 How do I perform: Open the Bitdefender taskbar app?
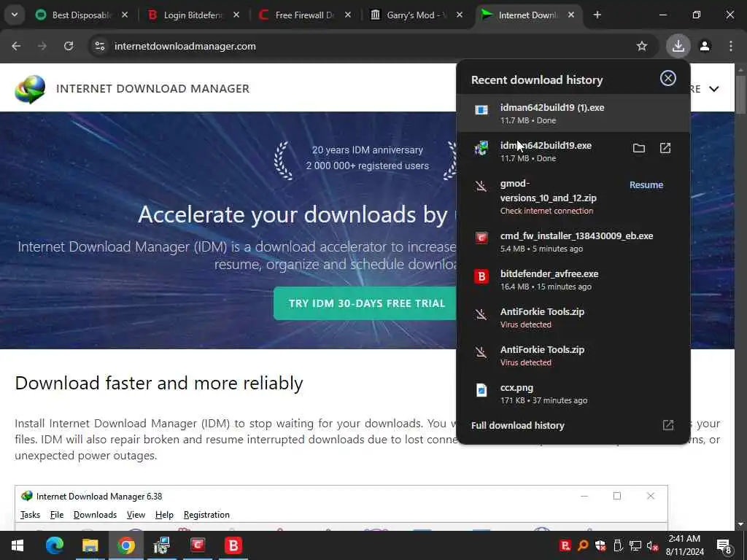(233, 545)
